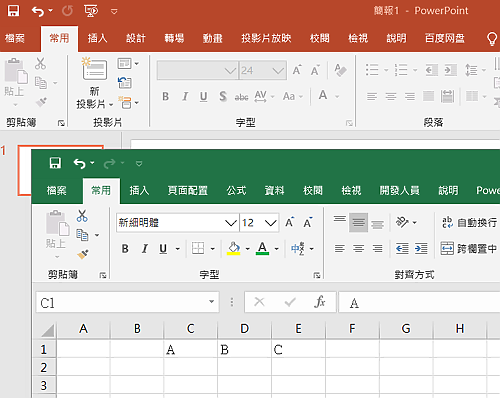Open slide layout dropdown in PowerPoint
The image size is (500, 398).
coord(128,63)
